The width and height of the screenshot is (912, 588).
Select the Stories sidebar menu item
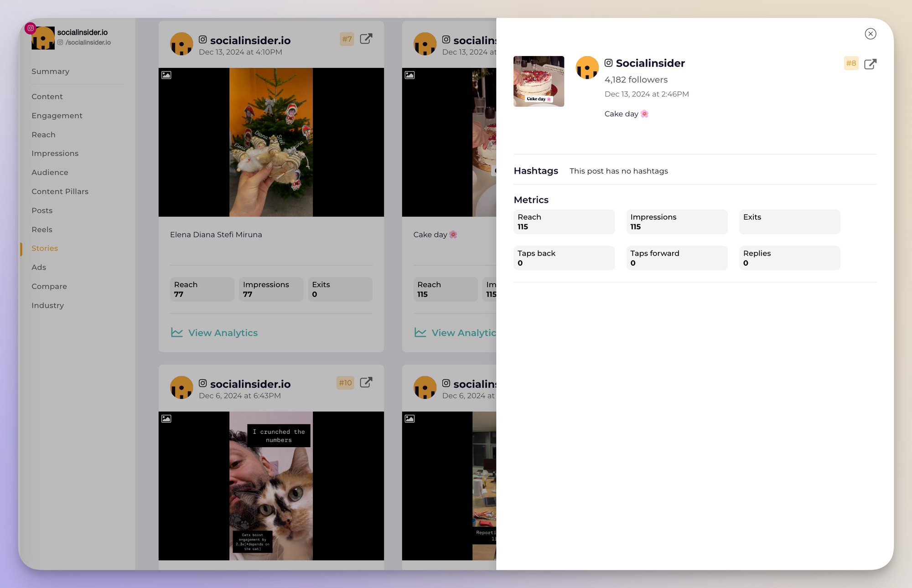tap(45, 248)
